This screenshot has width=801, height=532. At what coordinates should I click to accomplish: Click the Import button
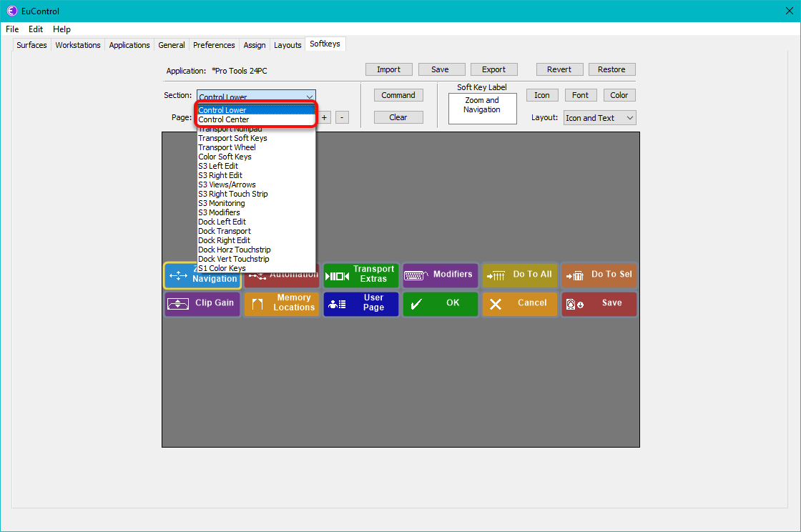coord(388,69)
